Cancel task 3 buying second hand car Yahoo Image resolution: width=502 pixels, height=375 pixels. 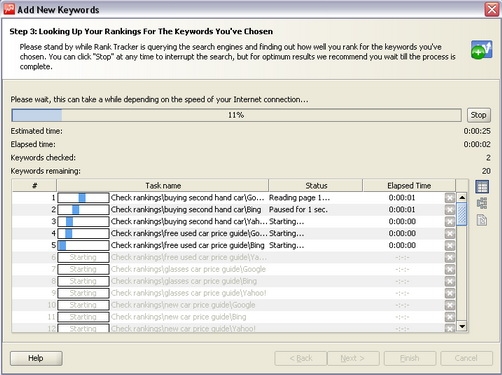pyautogui.click(x=450, y=222)
